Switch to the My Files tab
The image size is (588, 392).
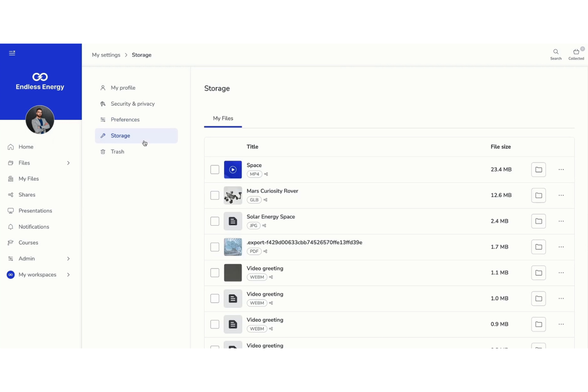(x=223, y=118)
